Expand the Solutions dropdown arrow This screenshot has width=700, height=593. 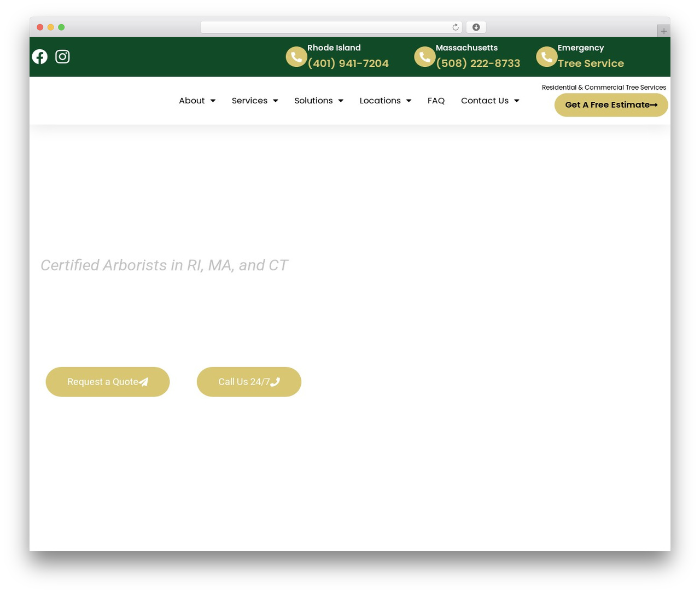[341, 101]
